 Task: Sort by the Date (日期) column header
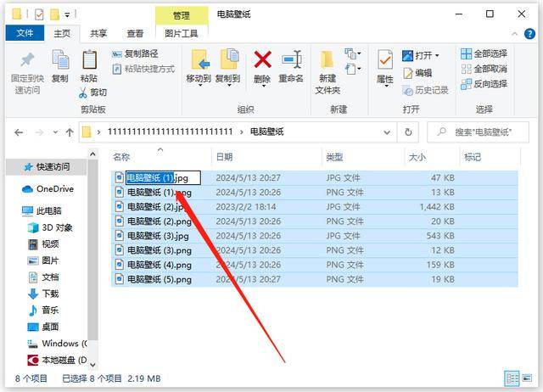pyautogui.click(x=266, y=157)
